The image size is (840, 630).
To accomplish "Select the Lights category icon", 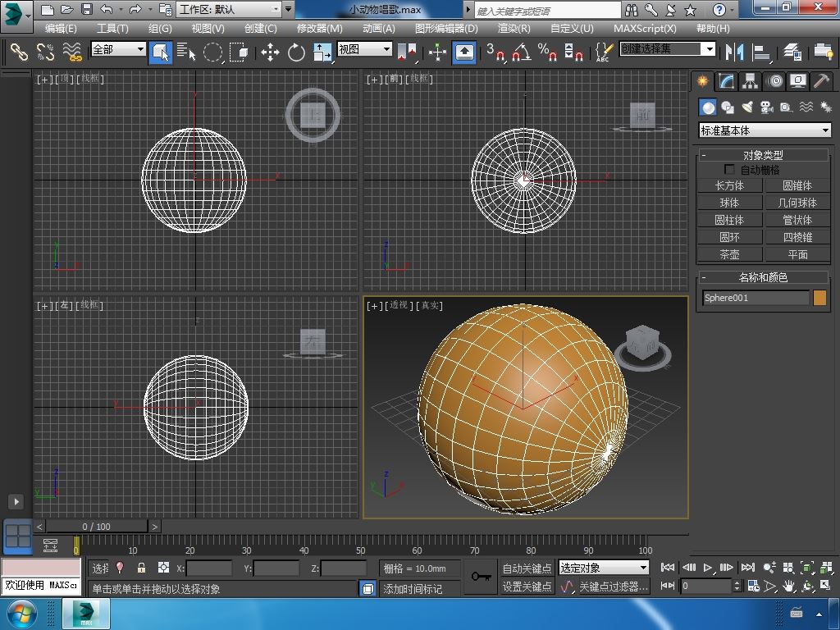I will click(x=747, y=107).
